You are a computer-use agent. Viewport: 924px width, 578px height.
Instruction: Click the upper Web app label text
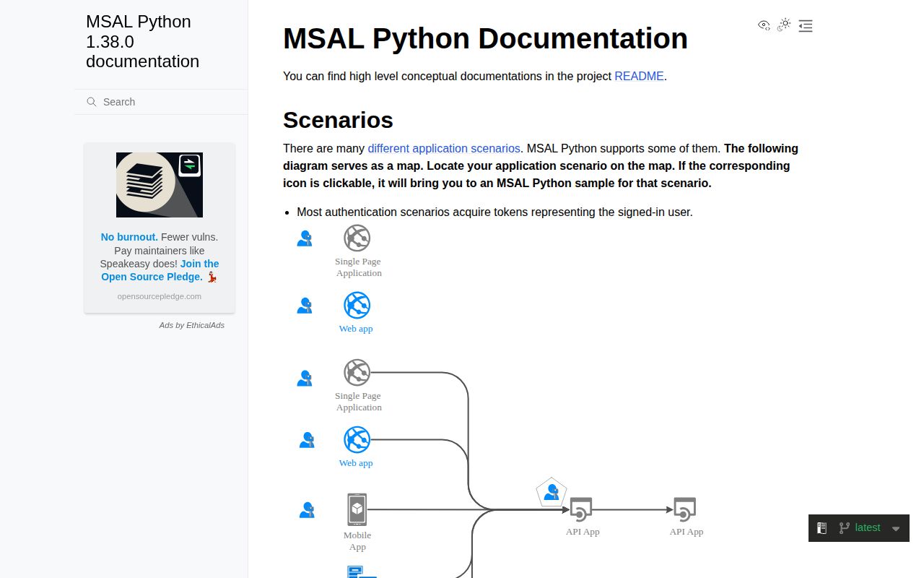356,329
